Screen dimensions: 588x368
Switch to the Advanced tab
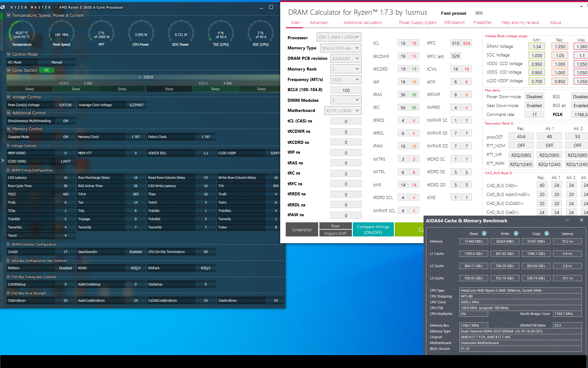pos(318,22)
